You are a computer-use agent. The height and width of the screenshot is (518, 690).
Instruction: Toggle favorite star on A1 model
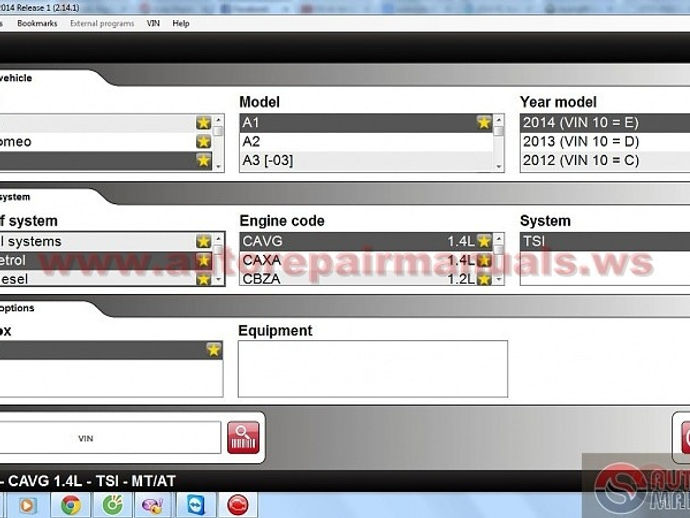click(484, 122)
